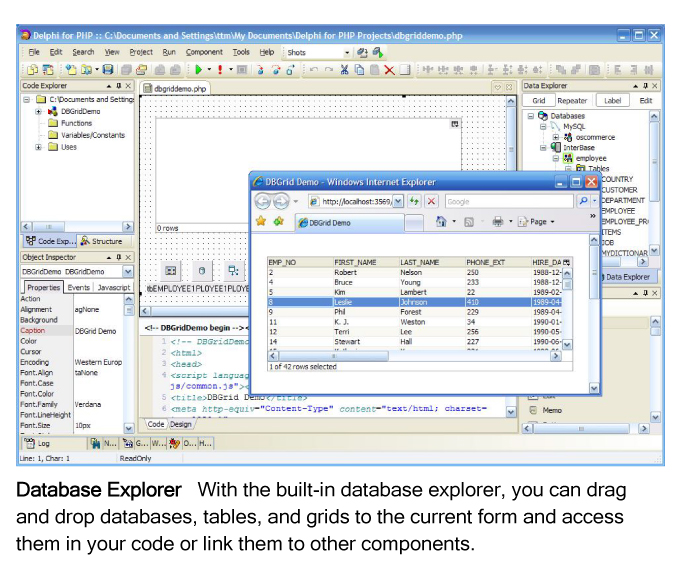
Task: Select the datasource component icon on the designer
Action: (233, 271)
